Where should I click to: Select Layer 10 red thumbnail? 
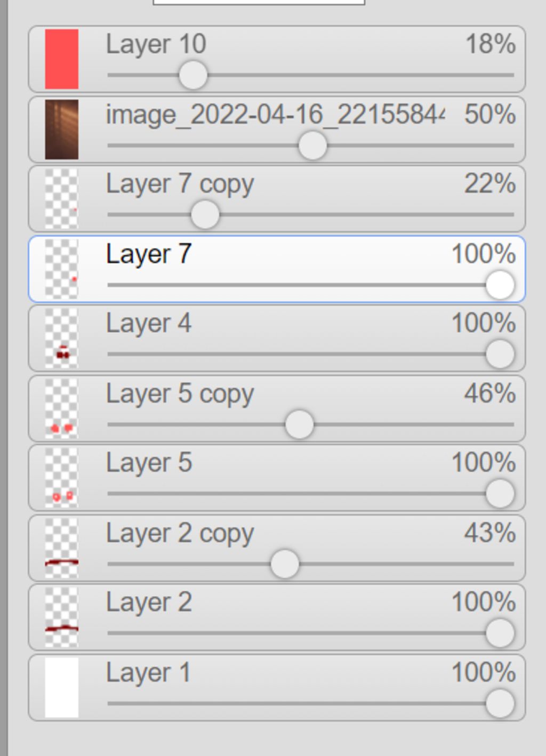61,59
